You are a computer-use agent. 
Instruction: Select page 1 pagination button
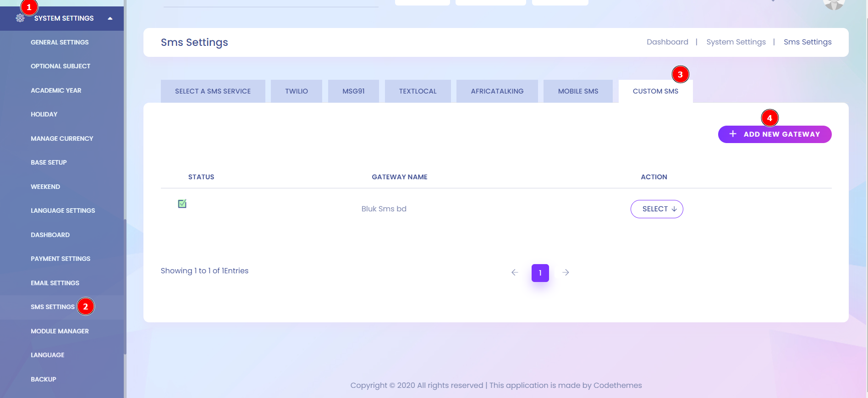tap(540, 273)
